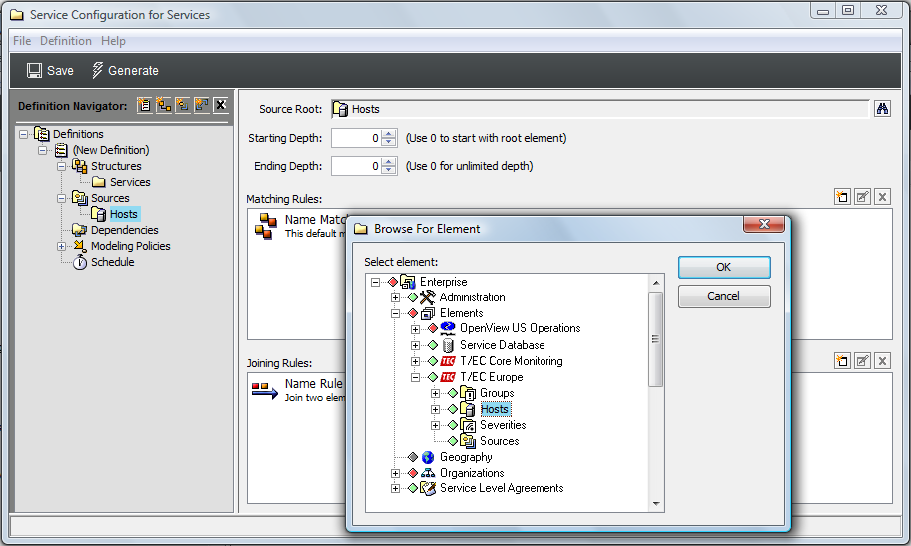The image size is (911, 546).
Task: Click the Service Database cylinder icon
Action: (x=448, y=345)
